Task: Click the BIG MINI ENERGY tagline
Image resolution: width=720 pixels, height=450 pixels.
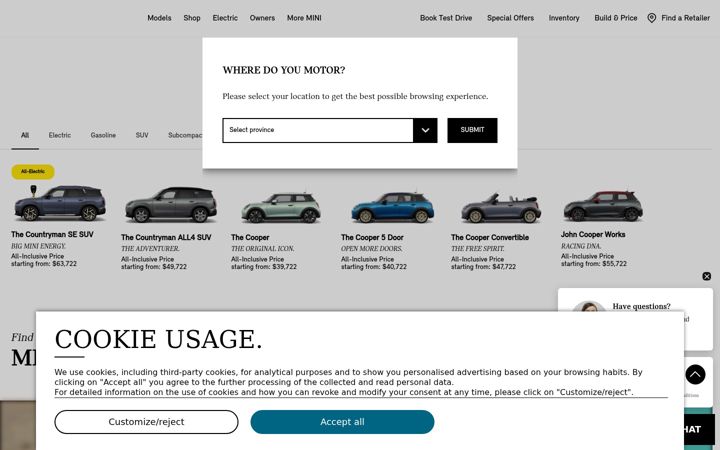Action: (39, 246)
